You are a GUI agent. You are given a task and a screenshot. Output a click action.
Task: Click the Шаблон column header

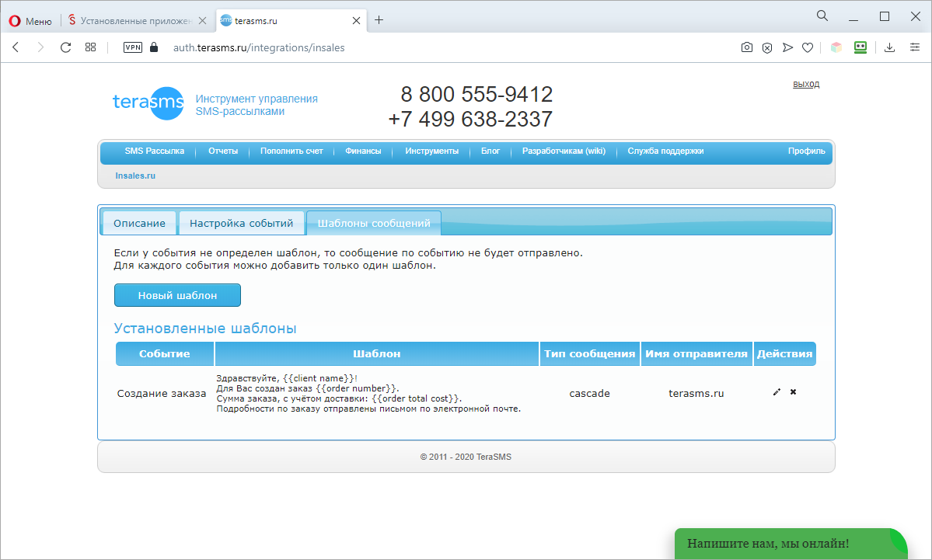click(377, 353)
